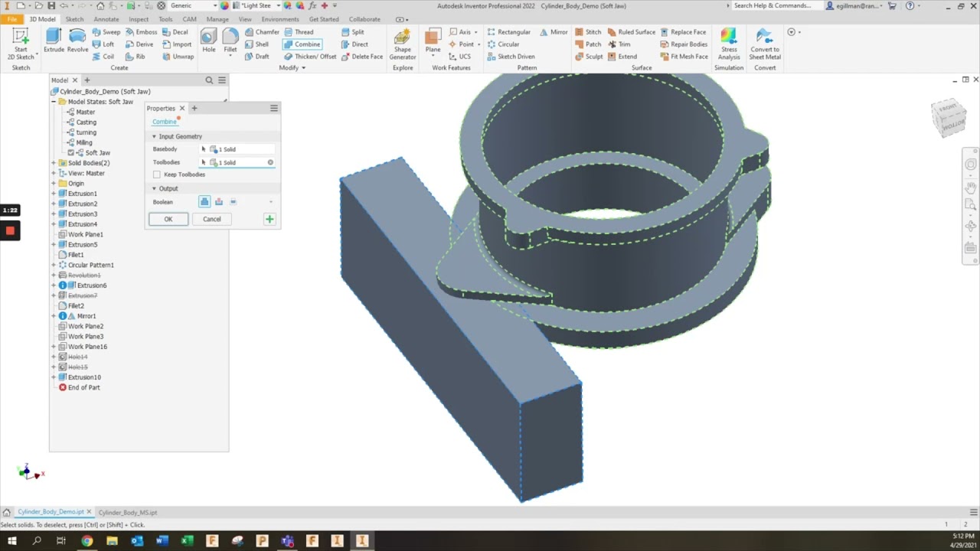This screenshot has height=551, width=980.
Task: Activate the Hole tool
Action: (x=207, y=38)
